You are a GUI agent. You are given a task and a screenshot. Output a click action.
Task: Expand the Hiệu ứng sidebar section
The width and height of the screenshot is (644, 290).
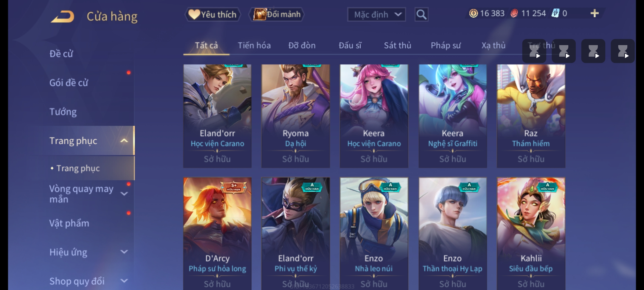124,252
